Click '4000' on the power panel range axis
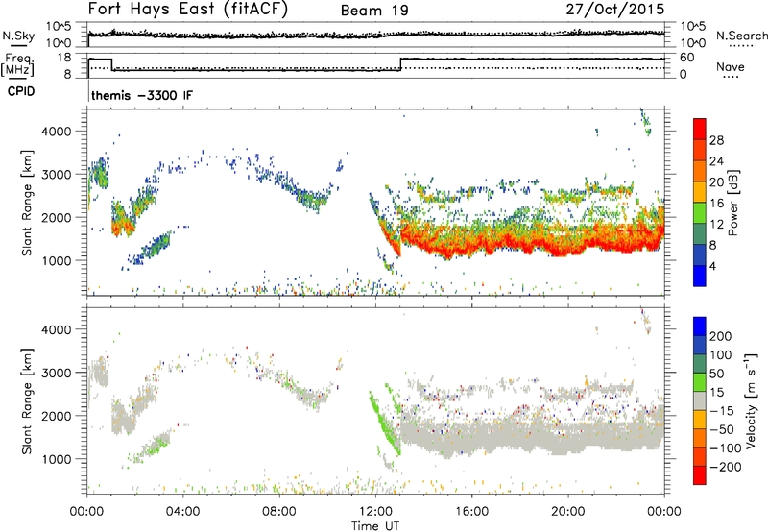The width and height of the screenshot is (768, 532). (x=57, y=132)
